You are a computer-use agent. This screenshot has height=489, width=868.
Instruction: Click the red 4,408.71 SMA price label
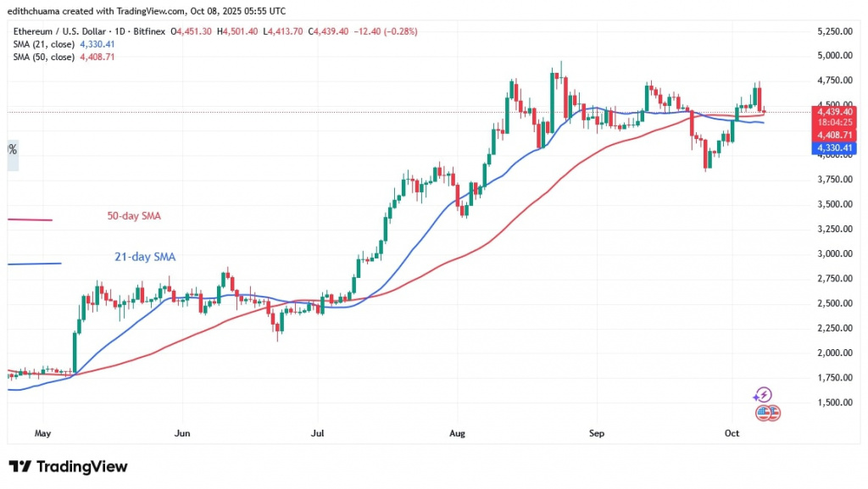(x=834, y=134)
